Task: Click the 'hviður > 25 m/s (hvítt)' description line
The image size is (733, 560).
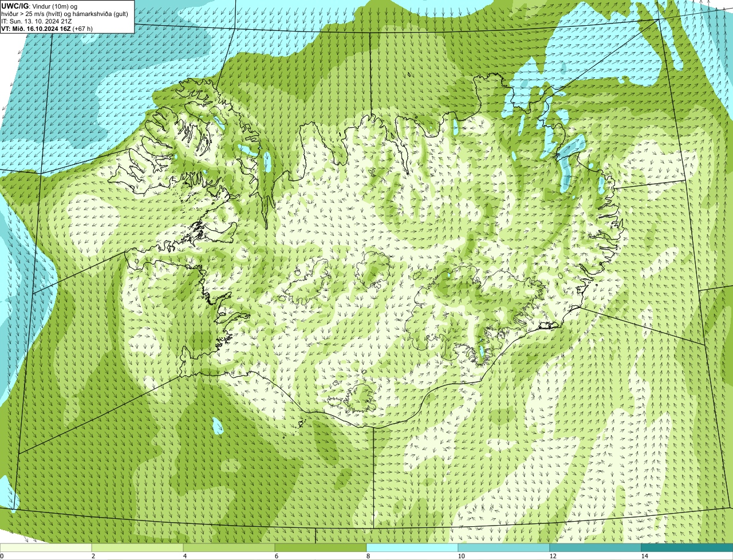Action: (65, 13)
